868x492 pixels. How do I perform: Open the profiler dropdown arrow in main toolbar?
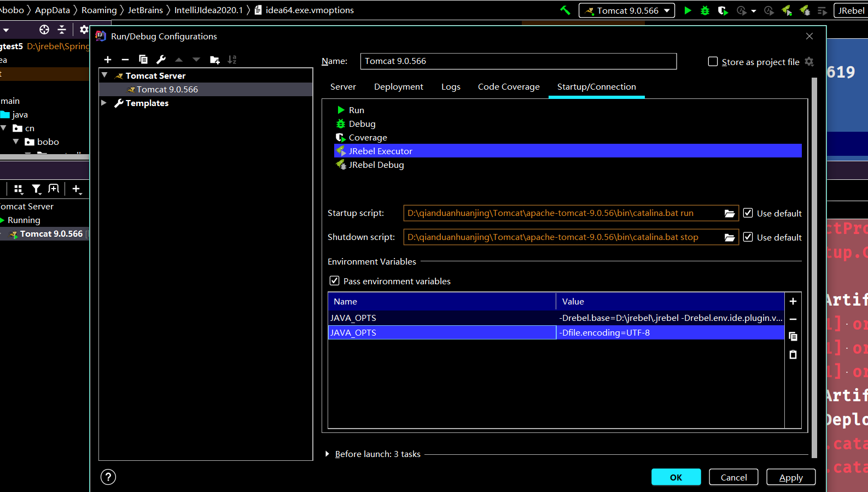click(754, 11)
